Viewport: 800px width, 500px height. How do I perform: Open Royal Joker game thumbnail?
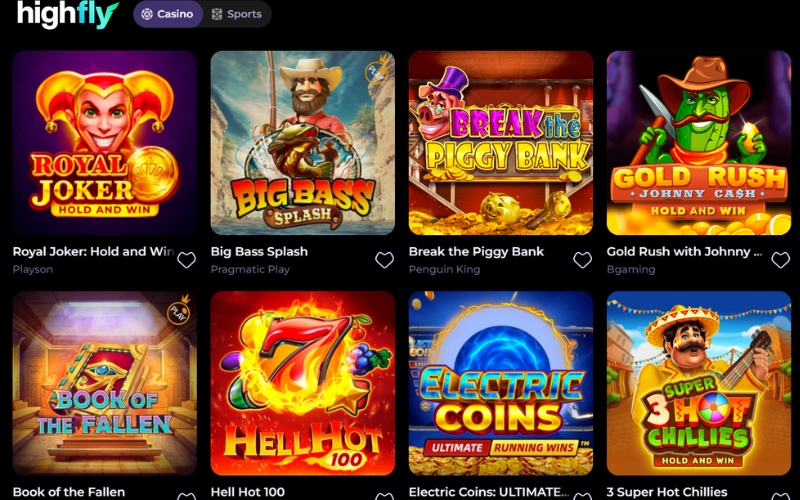click(104, 143)
